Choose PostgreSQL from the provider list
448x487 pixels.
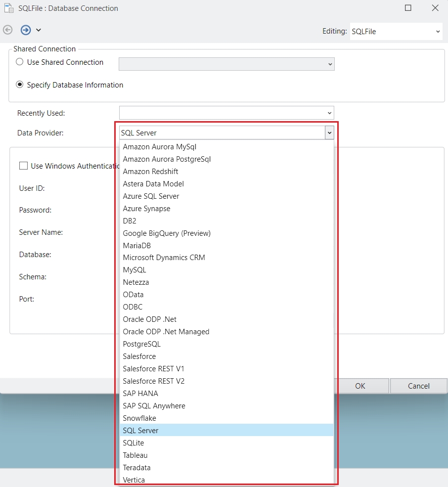click(141, 344)
